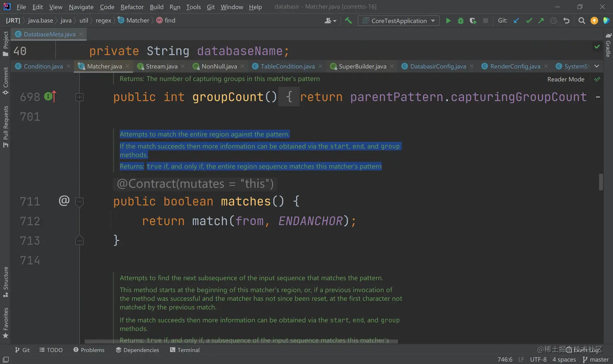Click the master branch widget in status bar
This screenshot has width=613, height=364.
click(595, 360)
